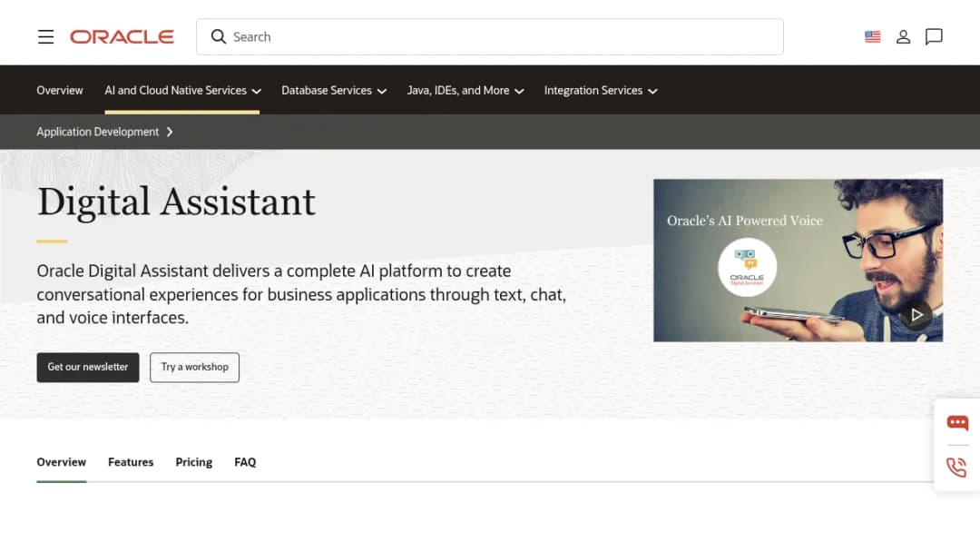Click the Digital Assistant heading text
The height and width of the screenshot is (552, 980).
[176, 202]
